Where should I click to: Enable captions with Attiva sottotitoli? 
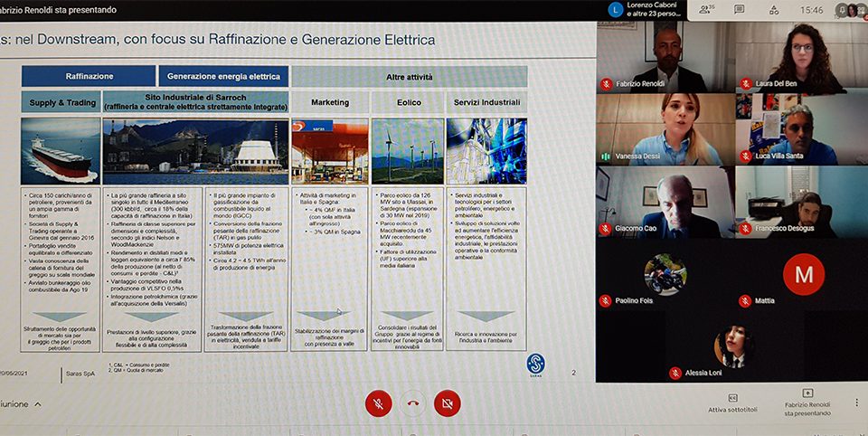click(x=732, y=403)
